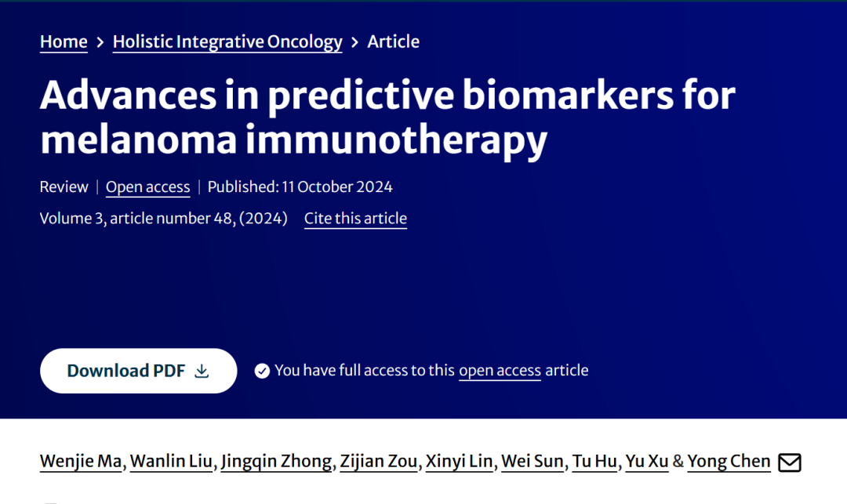The width and height of the screenshot is (847, 504).
Task: Open the 'Open access' link under title
Action: tap(148, 187)
